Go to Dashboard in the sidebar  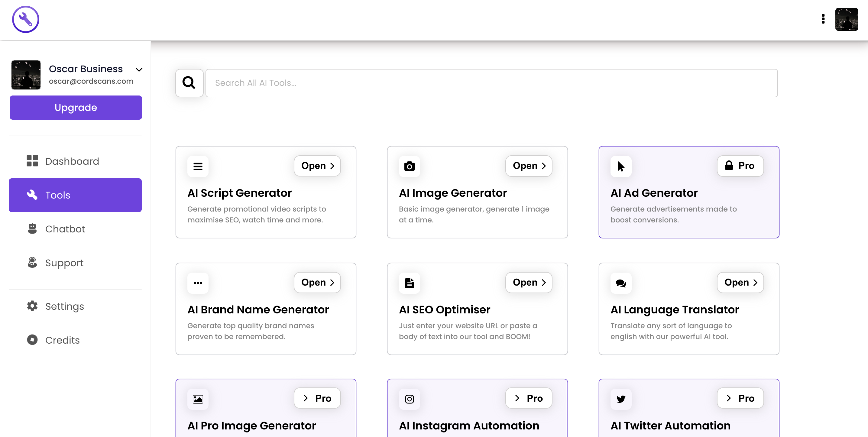pos(72,161)
